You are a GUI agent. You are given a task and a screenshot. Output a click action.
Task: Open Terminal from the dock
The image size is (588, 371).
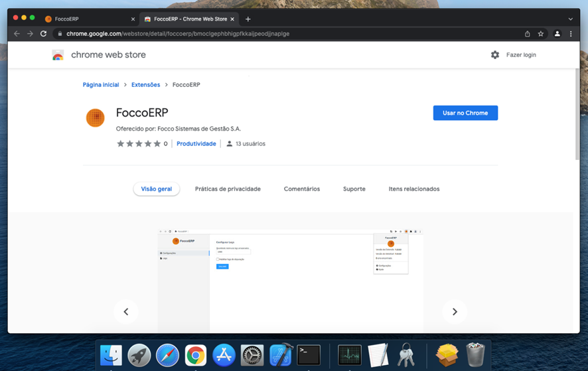(x=309, y=355)
